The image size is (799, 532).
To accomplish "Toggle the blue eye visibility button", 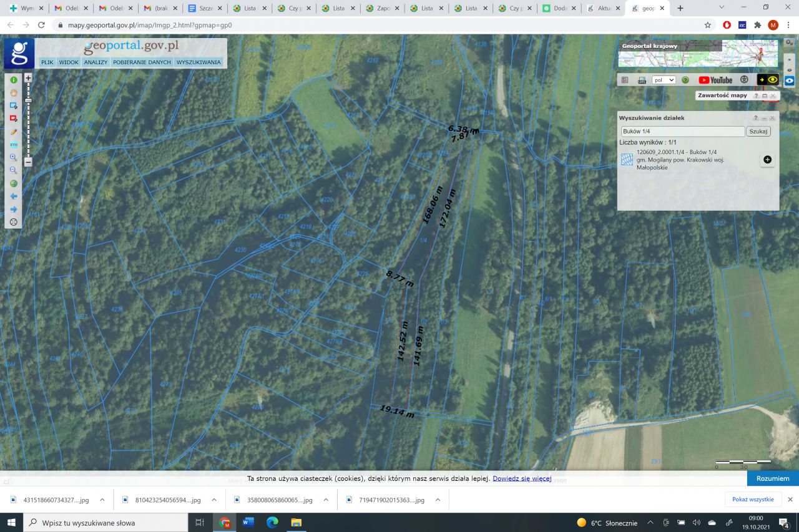I will point(790,81).
